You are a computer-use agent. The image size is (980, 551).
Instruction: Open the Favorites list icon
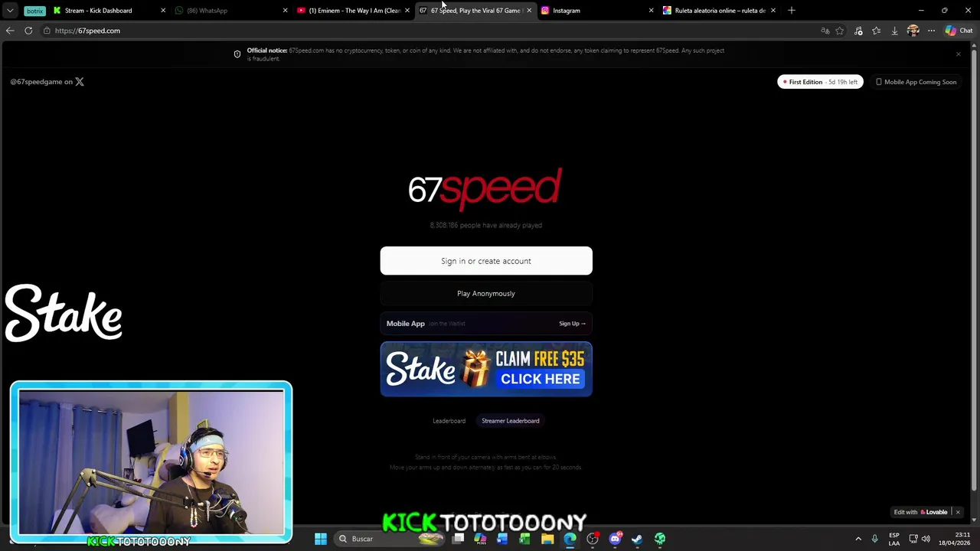[x=877, y=31]
